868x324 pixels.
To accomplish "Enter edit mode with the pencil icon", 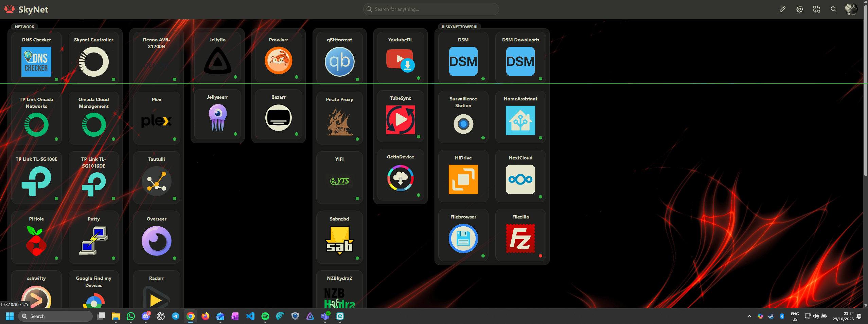I will [x=783, y=9].
